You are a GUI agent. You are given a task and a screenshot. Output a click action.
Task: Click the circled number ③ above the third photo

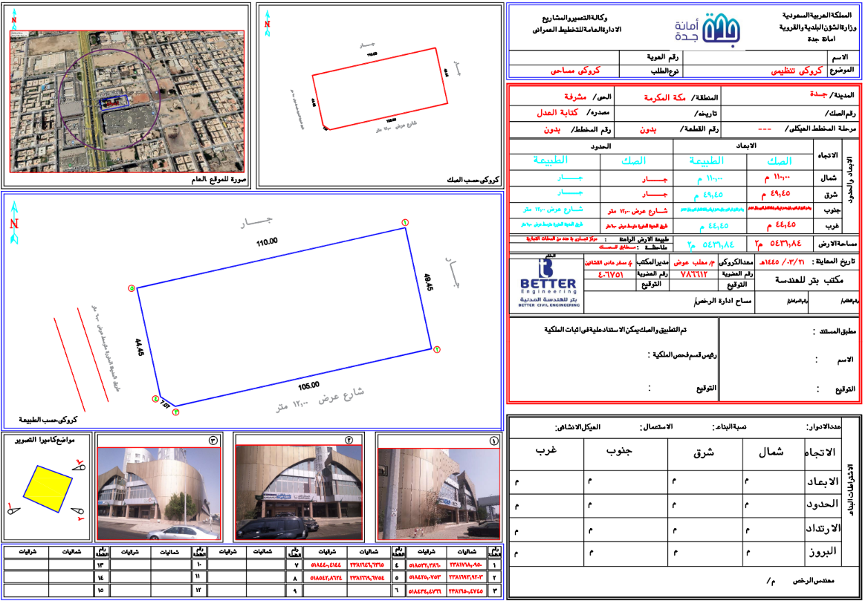tap(213, 441)
